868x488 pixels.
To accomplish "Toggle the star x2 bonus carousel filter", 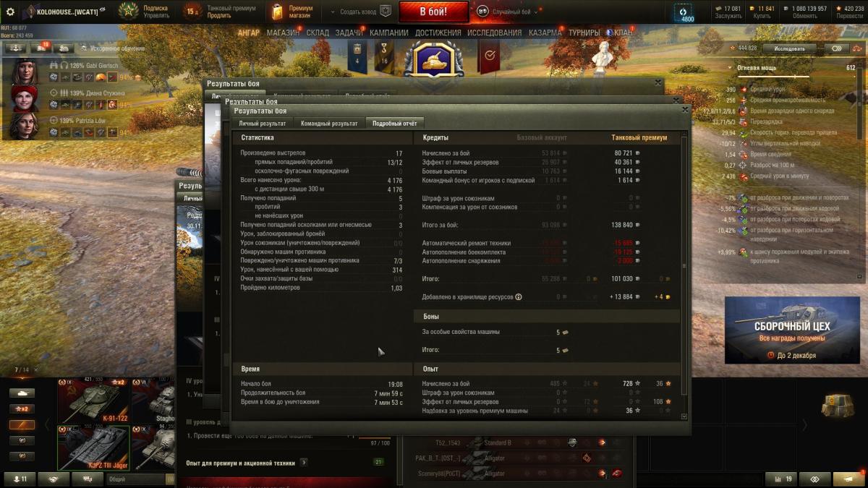I will [x=21, y=408].
